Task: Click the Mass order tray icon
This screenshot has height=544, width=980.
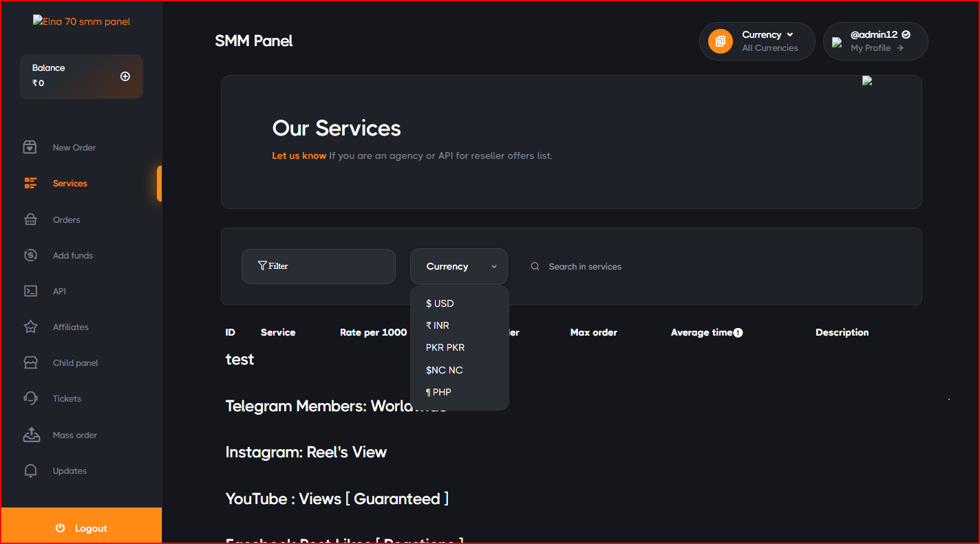Action: click(x=30, y=435)
